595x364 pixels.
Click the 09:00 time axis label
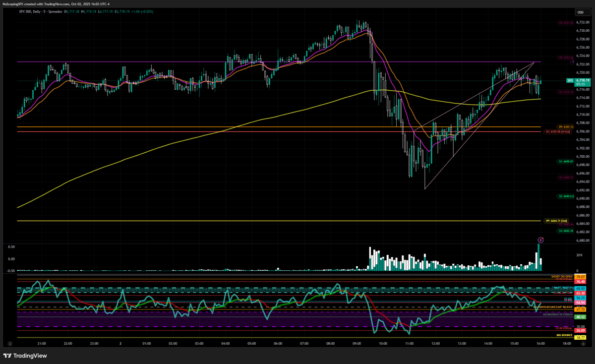pos(357,343)
